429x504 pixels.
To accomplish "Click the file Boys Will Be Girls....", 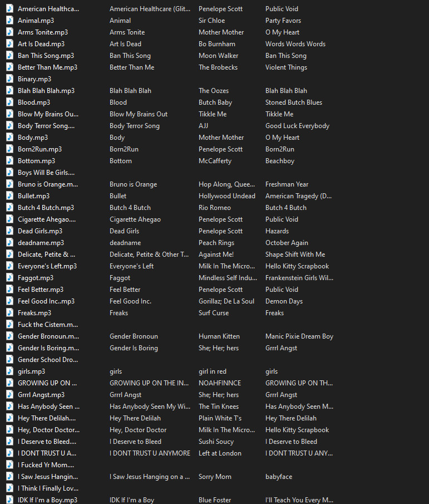I will pyautogui.click(x=46, y=172).
